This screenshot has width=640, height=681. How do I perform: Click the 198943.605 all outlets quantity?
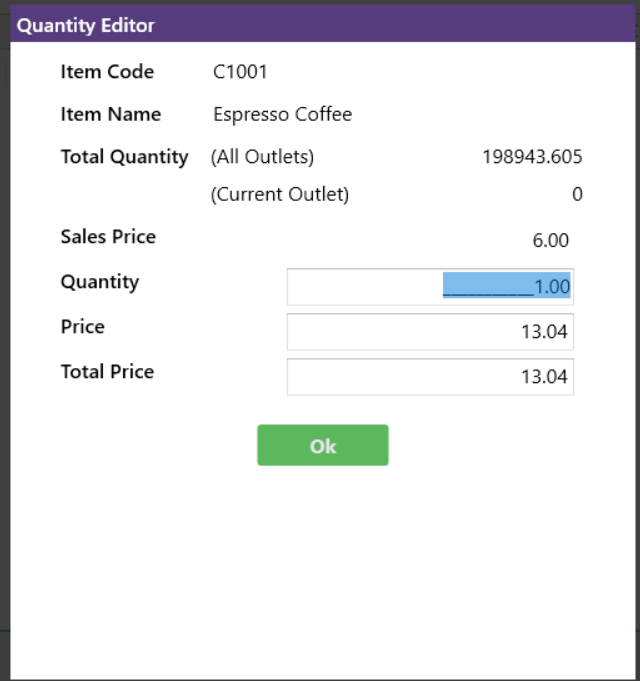coord(532,157)
